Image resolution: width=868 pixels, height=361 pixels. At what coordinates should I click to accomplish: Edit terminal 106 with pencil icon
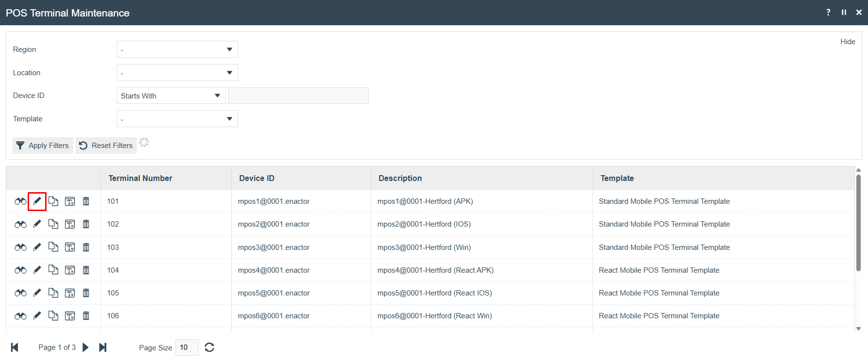[37, 316]
